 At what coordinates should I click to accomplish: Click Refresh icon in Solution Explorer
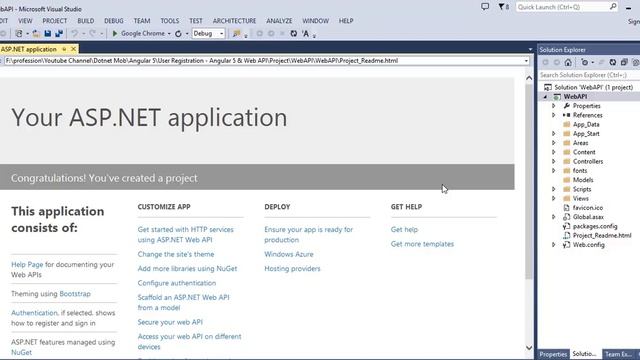[x=613, y=62]
